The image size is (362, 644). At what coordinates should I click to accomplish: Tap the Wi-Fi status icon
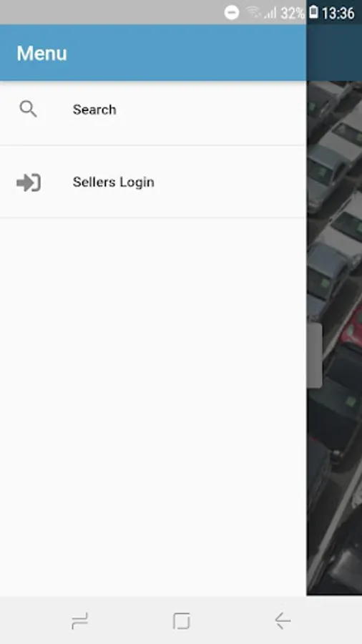254,13
